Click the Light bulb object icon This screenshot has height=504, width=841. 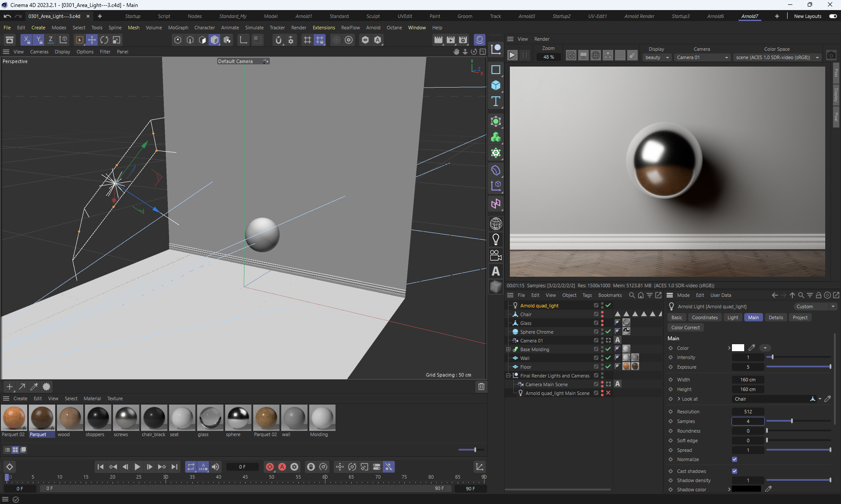coord(495,240)
